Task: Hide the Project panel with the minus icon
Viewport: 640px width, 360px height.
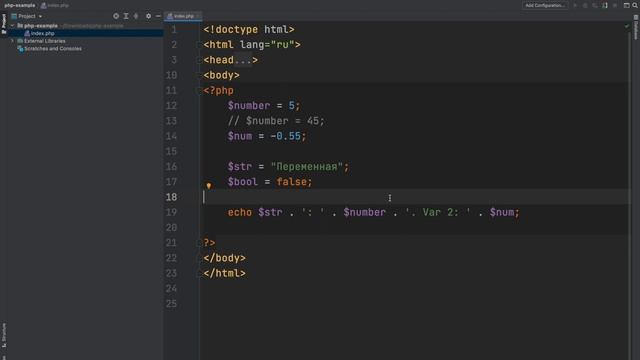Action: pos(158,16)
